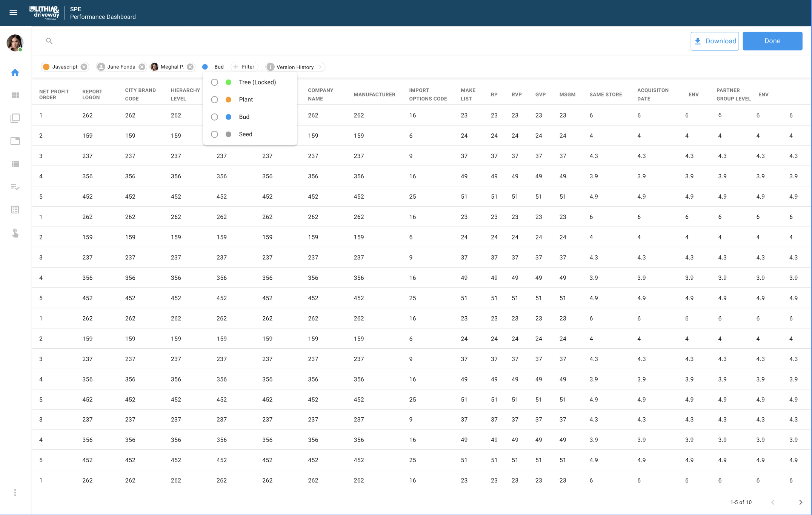812x515 pixels.
Task: Click the checklist sidebar icon
Action: click(15, 187)
